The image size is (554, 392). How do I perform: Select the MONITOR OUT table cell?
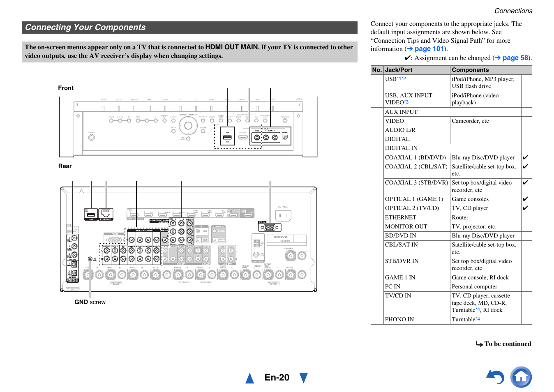pos(417,226)
